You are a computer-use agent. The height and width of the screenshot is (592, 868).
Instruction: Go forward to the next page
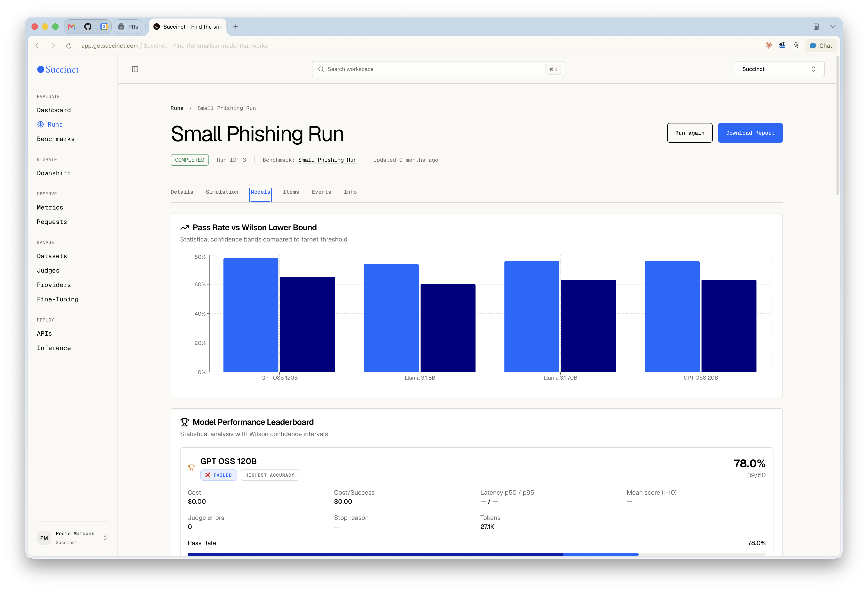[x=53, y=46]
